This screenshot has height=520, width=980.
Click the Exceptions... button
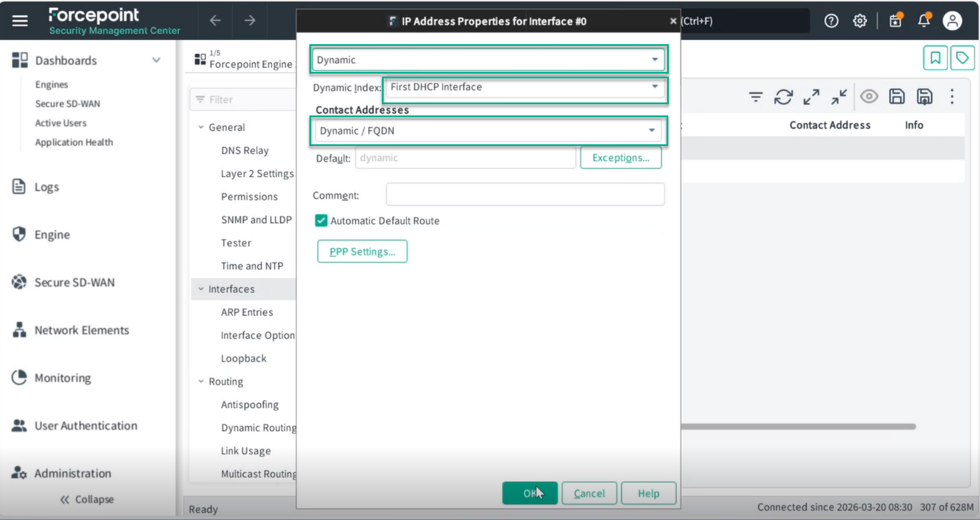tap(621, 158)
